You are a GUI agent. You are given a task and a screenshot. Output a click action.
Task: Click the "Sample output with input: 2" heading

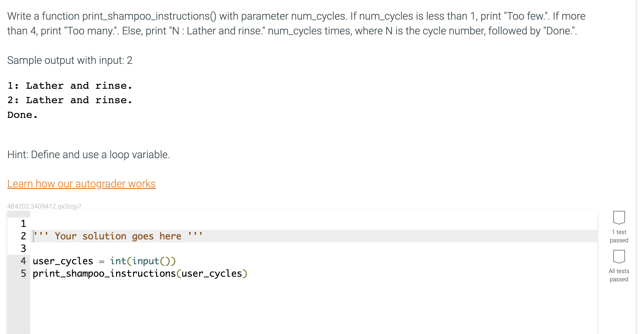pyautogui.click(x=70, y=60)
